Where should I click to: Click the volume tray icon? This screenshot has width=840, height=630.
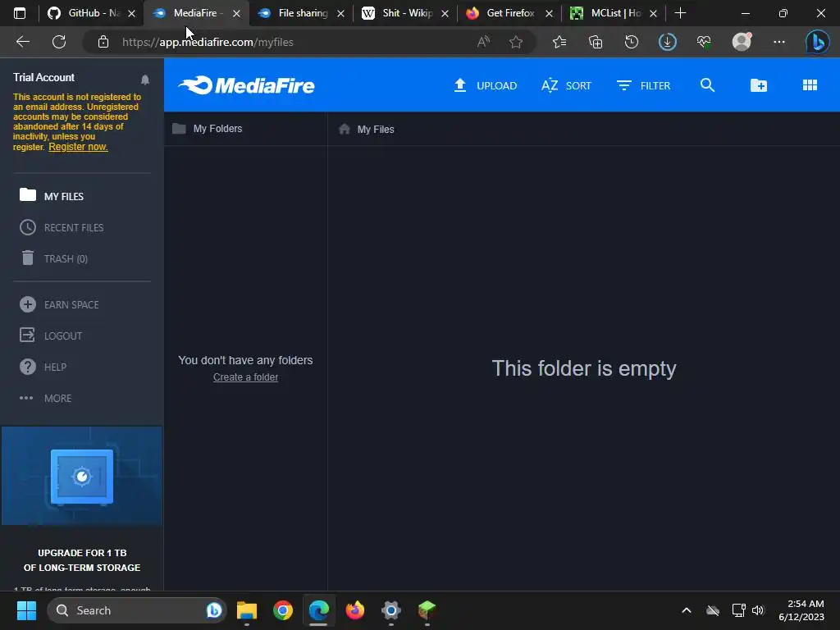pyautogui.click(x=758, y=610)
